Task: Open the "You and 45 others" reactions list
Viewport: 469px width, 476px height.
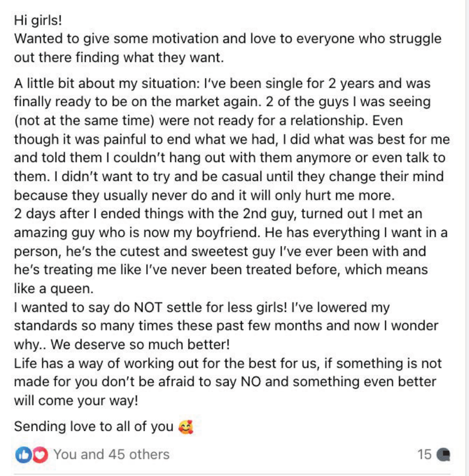Action: click(111, 454)
